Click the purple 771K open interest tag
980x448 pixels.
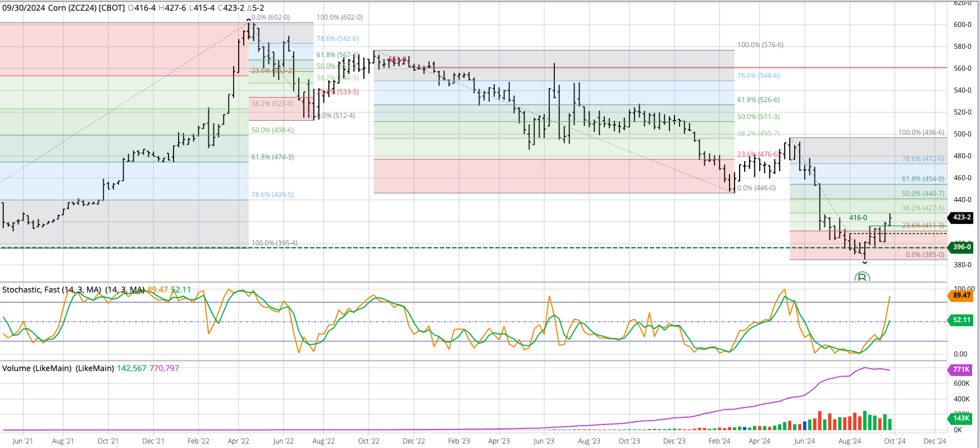pyautogui.click(x=961, y=369)
